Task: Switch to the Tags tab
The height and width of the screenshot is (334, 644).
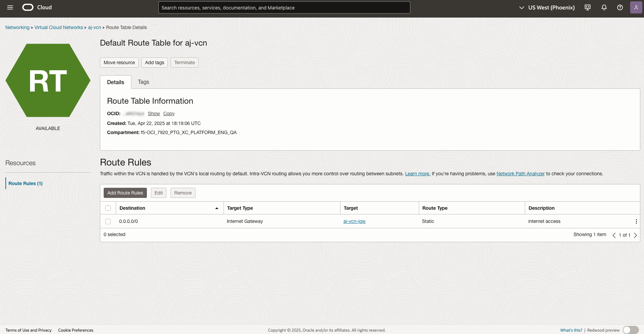Action: pyautogui.click(x=143, y=82)
